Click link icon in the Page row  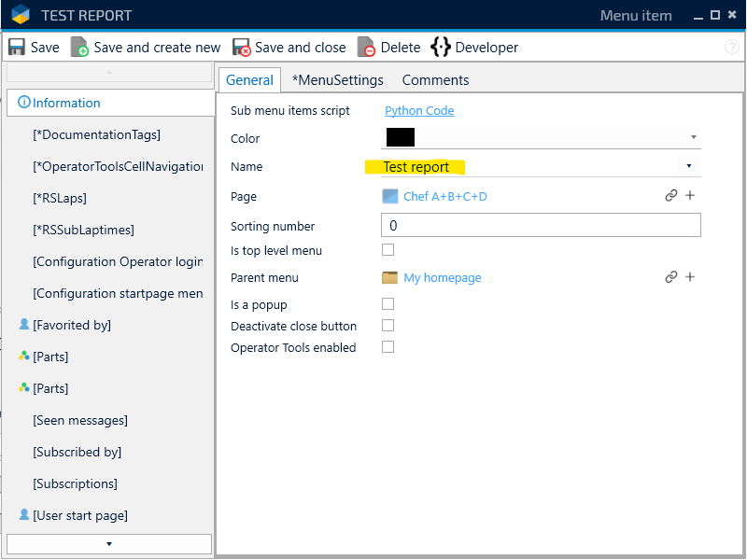[x=670, y=196]
